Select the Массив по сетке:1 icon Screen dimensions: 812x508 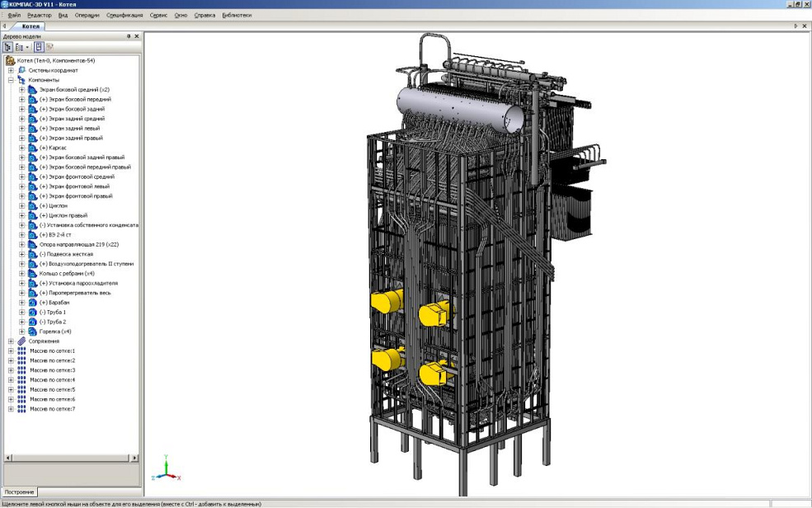(x=21, y=350)
